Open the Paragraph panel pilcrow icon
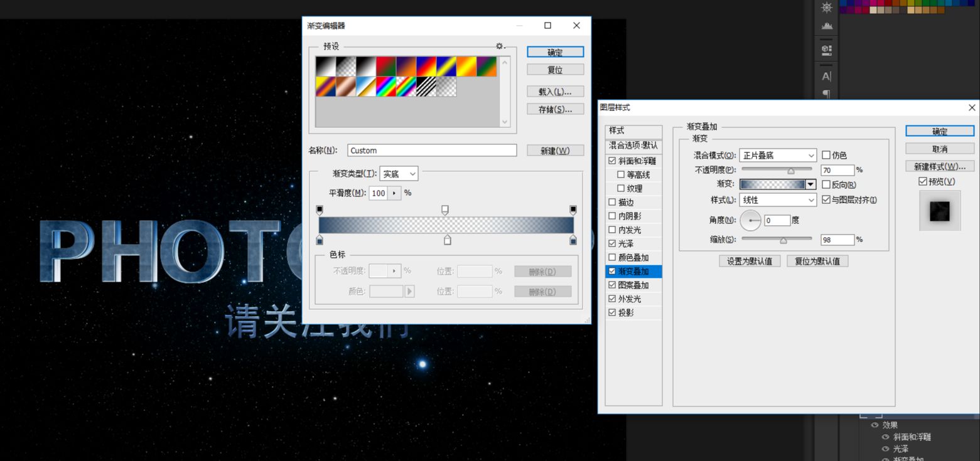 [x=827, y=93]
